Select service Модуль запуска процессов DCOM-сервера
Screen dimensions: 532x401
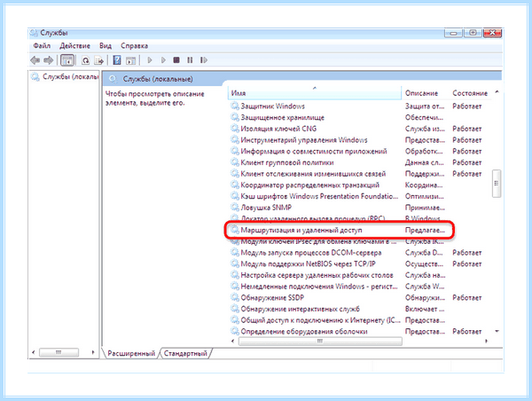point(311,253)
